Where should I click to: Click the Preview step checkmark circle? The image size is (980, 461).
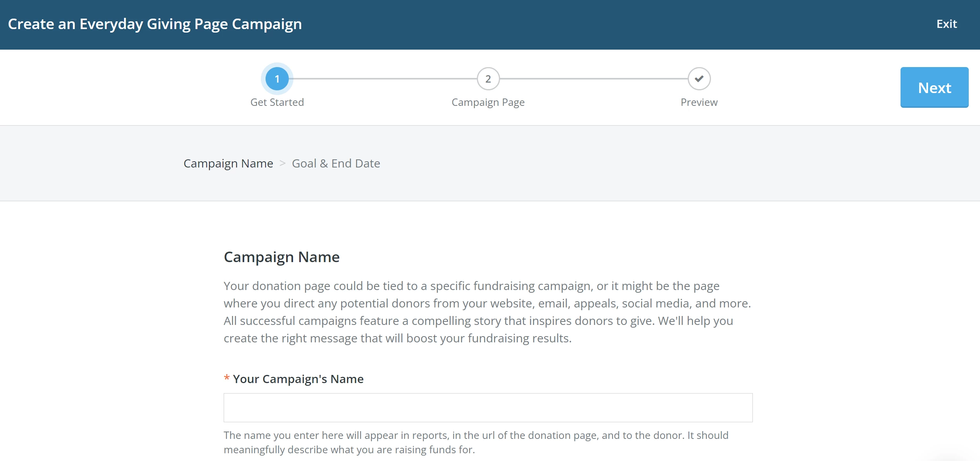coord(699,78)
